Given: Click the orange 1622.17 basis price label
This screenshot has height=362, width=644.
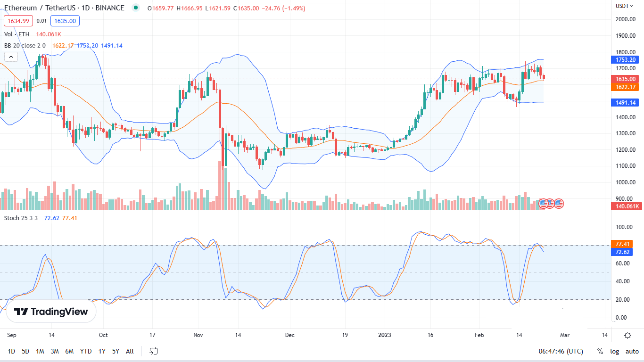Looking at the screenshot, I should (624, 87).
